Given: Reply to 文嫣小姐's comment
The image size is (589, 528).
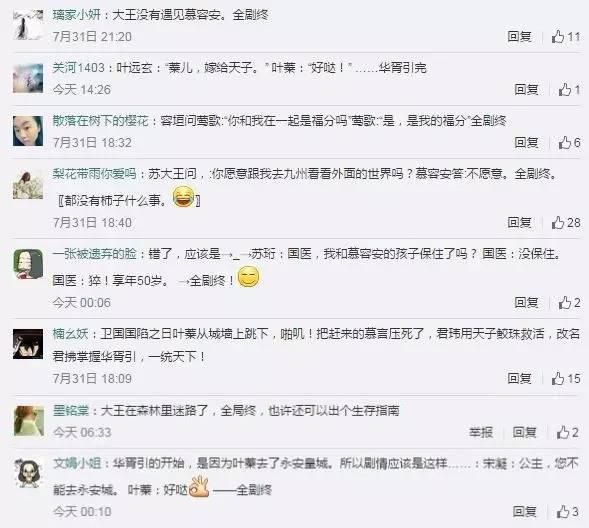Looking at the screenshot, I should click(x=525, y=512).
